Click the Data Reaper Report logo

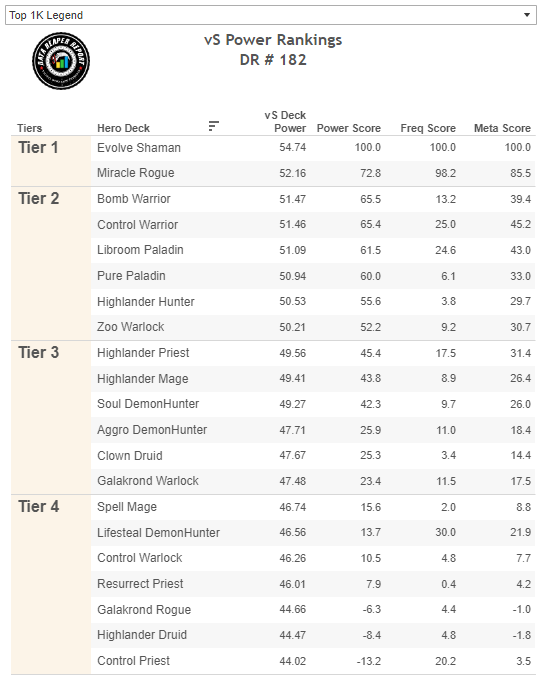tap(61, 61)
